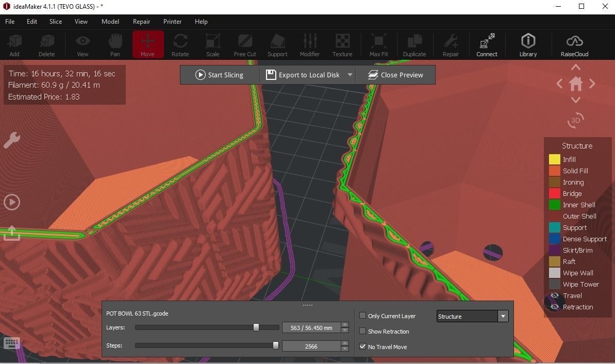615x364 pixels.
Task: Click the Add model toolbar icon
Action: [x=14, y=45]
